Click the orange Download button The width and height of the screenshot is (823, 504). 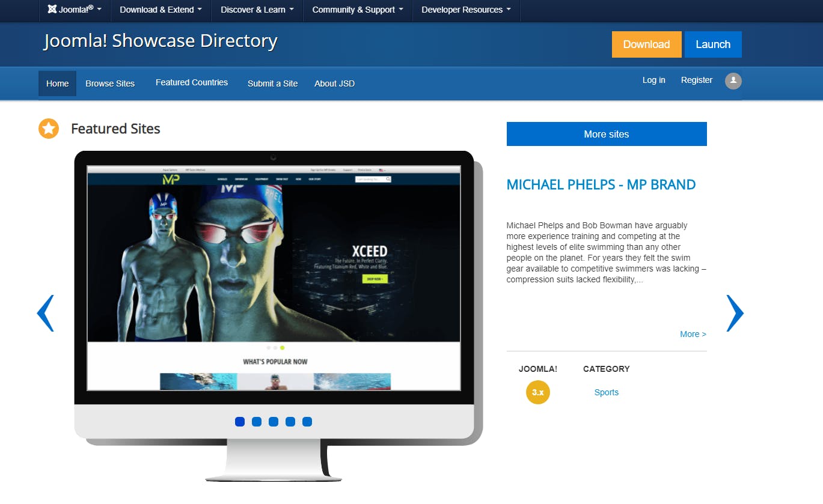(646, 44)
